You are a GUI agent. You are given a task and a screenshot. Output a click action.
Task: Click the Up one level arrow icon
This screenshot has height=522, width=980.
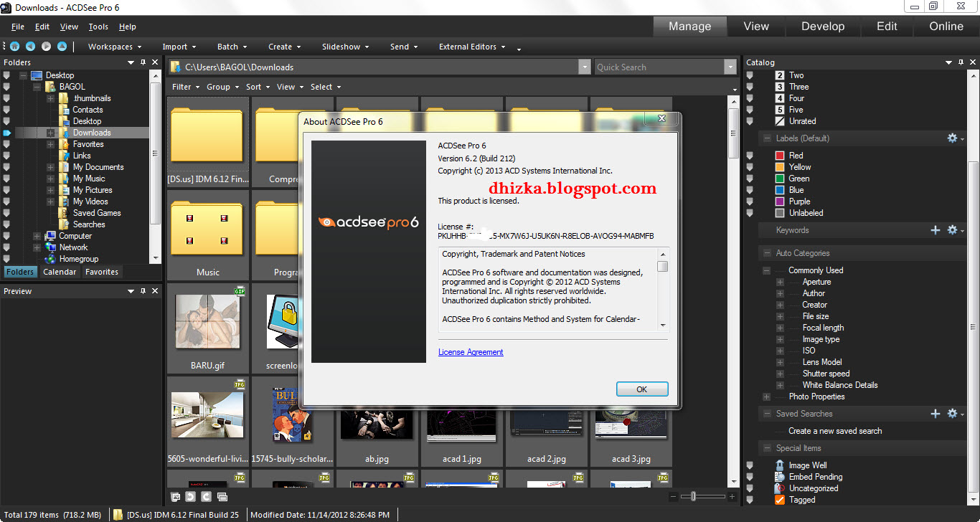tap(62, 47)
